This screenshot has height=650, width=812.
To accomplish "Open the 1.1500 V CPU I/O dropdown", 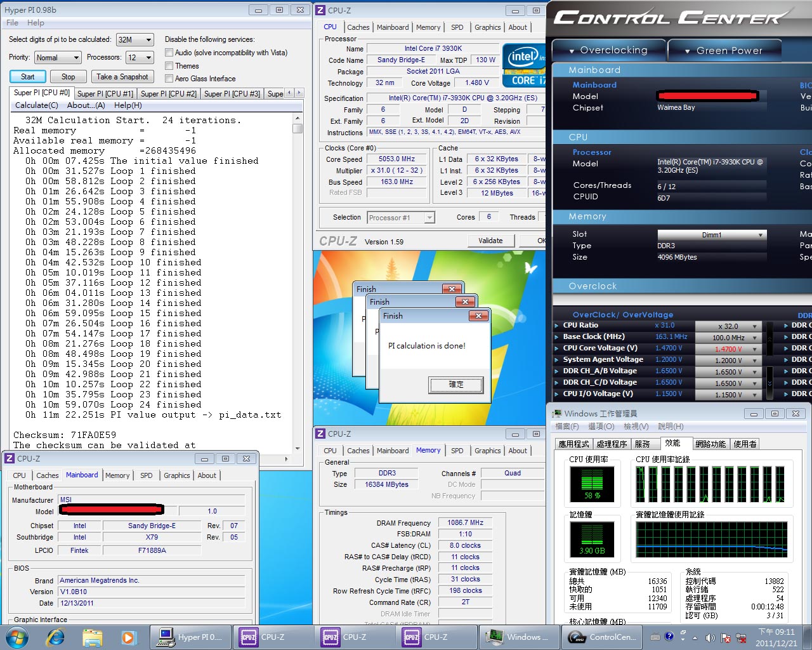I will 728,395.
